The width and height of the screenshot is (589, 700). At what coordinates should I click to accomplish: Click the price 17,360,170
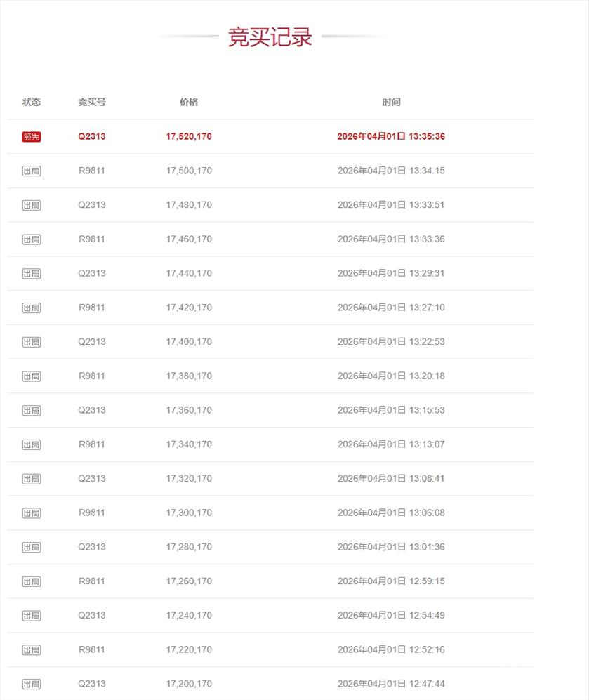(x=189, y=410)
